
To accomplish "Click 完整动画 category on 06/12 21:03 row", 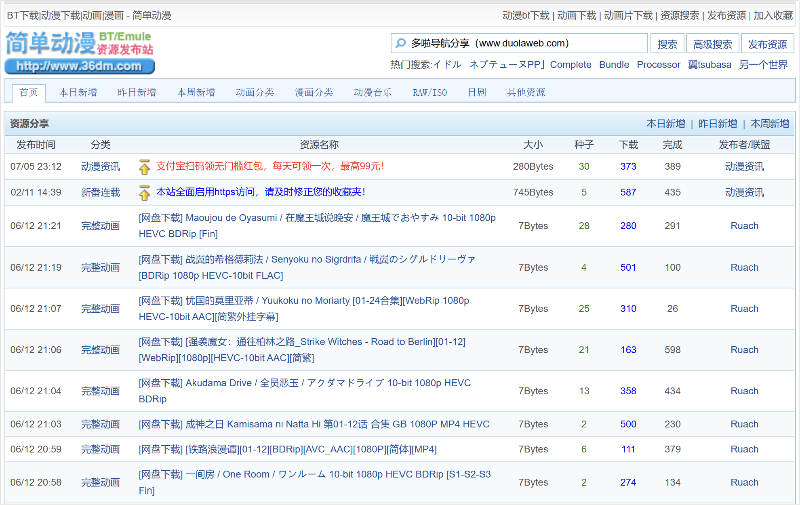I will [x=101, y=424].
